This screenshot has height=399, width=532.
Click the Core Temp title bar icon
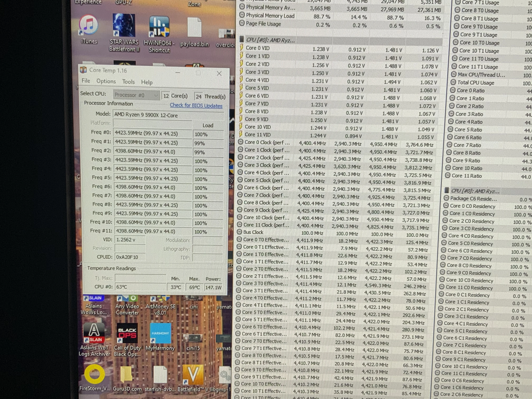point(83,70)
